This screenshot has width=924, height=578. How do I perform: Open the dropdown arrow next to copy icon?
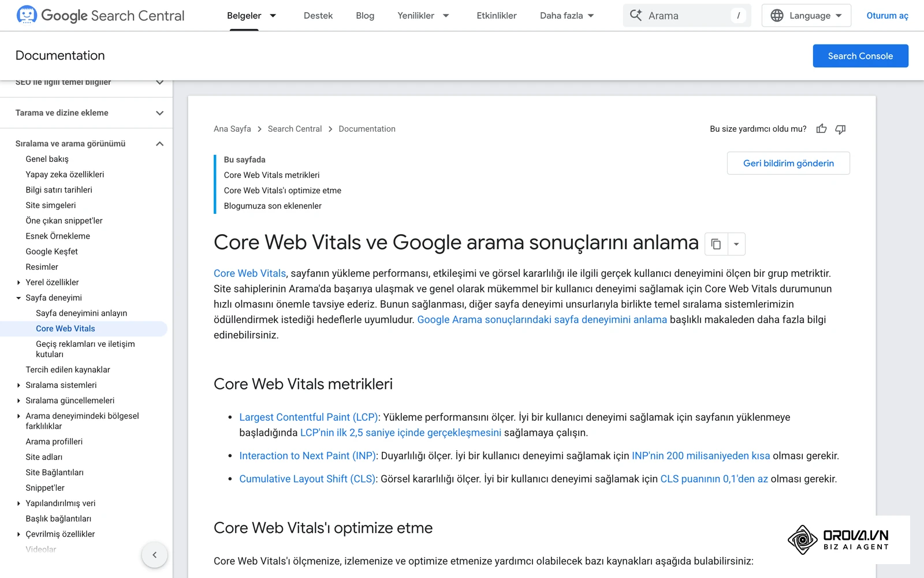[736, 244]
